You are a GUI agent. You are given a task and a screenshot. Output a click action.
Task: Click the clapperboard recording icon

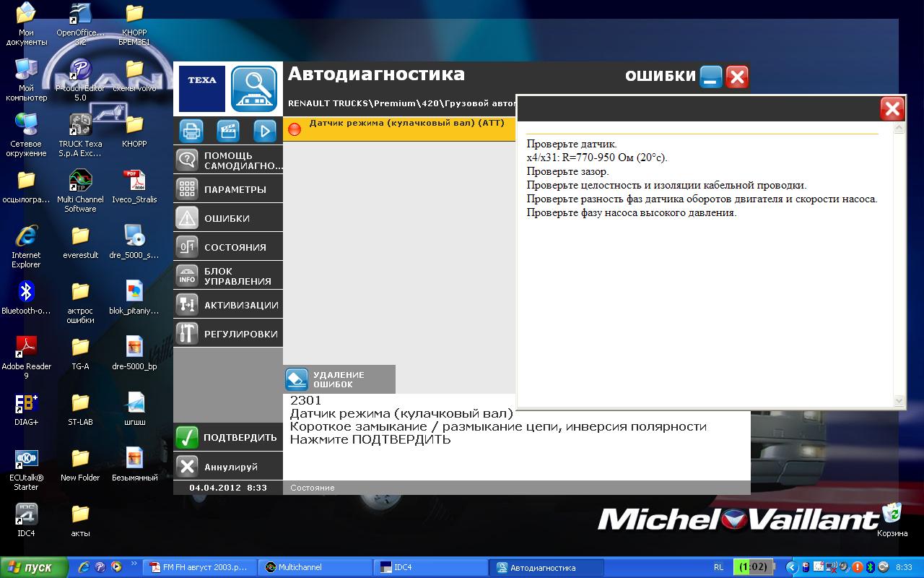click(228, 131)
